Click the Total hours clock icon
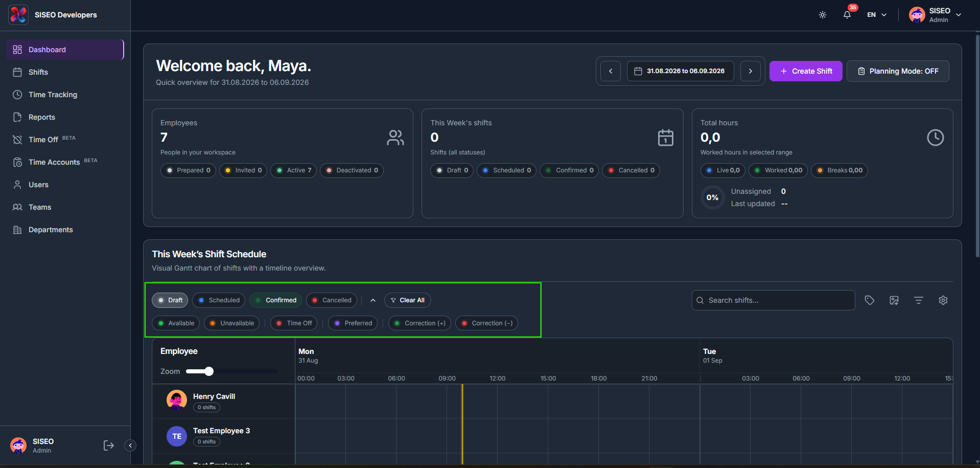The width and height of the screenshot is (980, 468). click(x=935, y=138)
